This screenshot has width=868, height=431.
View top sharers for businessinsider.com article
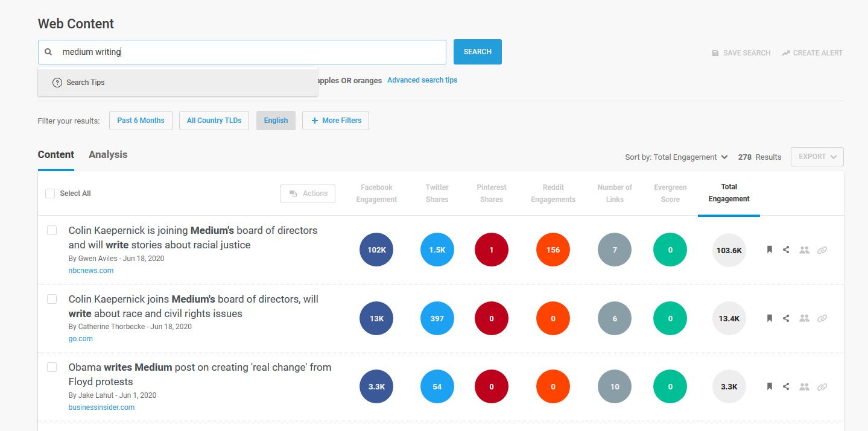click(804, 386)
